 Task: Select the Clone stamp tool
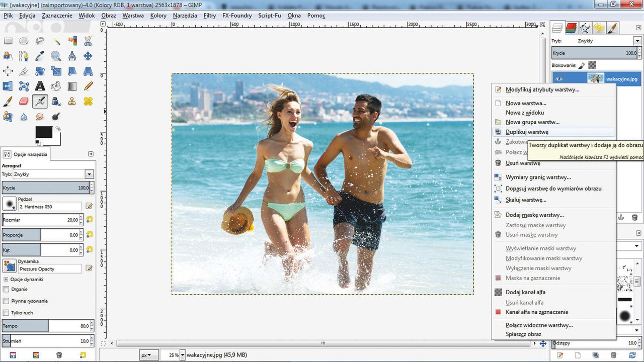pyautogui.click(x=72, y=102)
